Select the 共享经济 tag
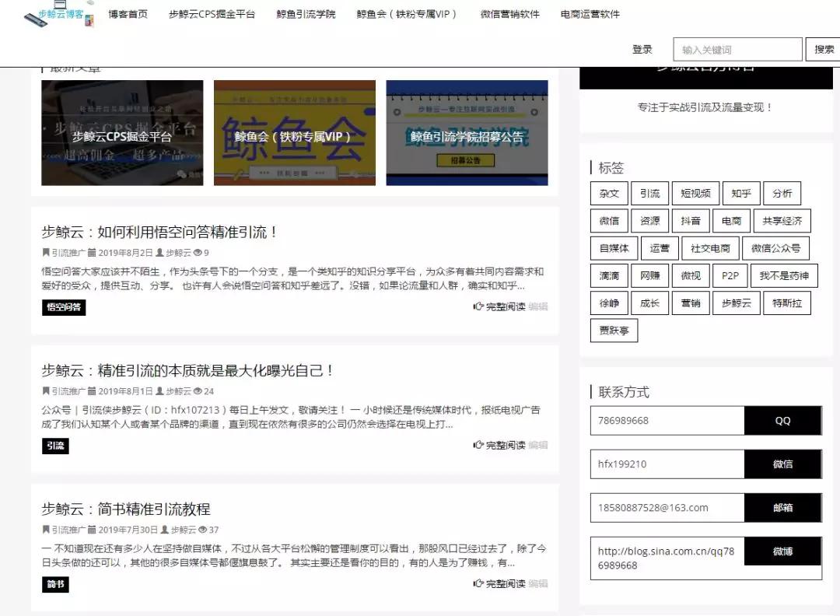This screenshot has width=840, height=616. [x=782, y=221]
